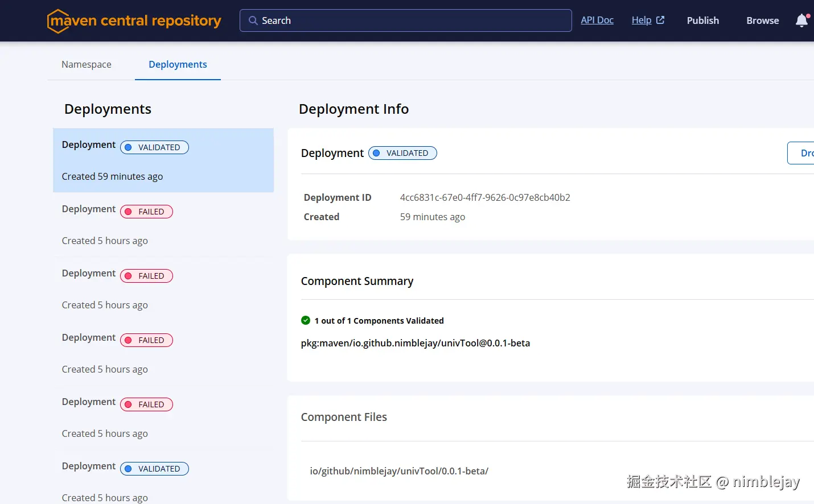Click the Maven Central Repository logo
The image size is (814, 504).
pyautogui.click(x=134, y=21)
